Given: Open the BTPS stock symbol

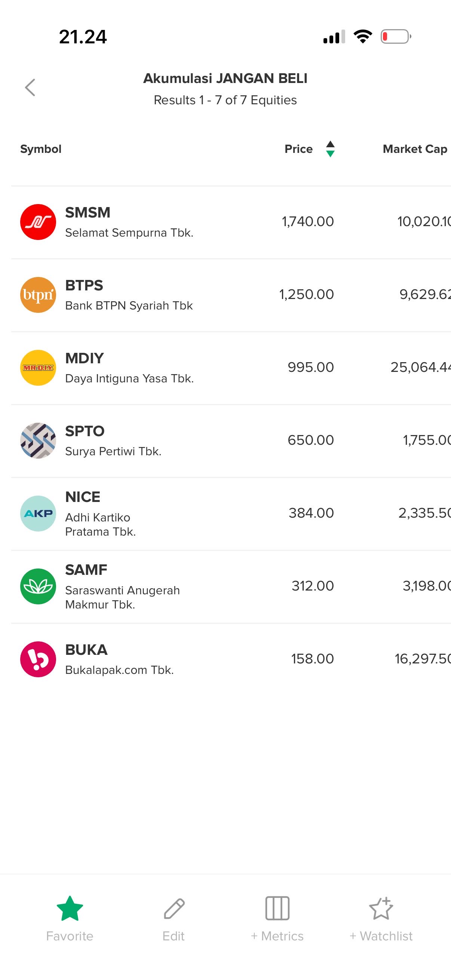Looking at the screenshot, I should coord(84,285).
